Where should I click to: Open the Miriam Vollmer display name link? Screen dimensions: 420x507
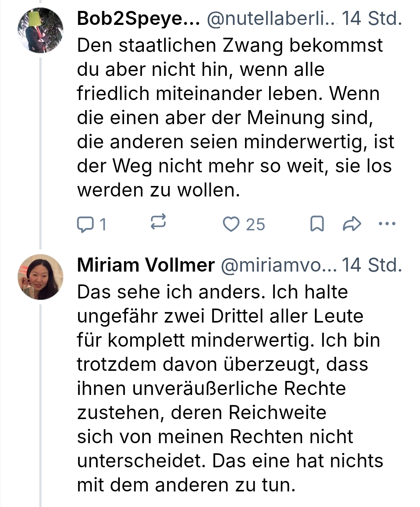(x=146, y=265)
